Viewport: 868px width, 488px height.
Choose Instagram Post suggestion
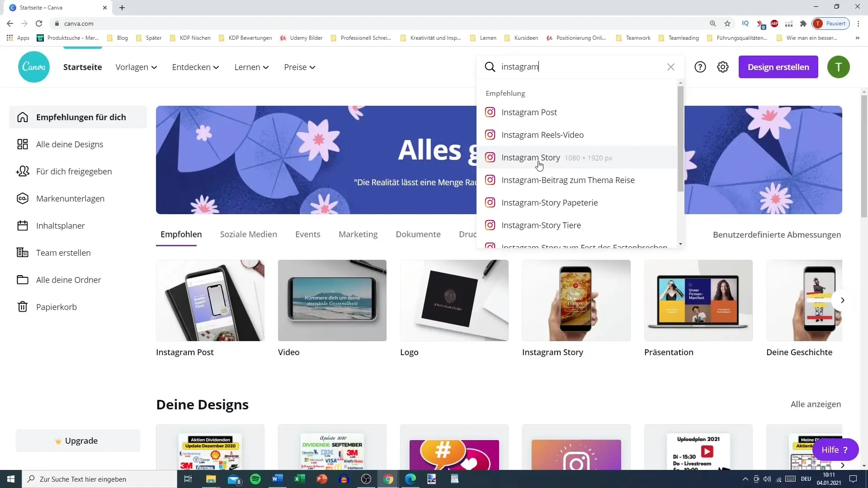click(x=577, y=112)
